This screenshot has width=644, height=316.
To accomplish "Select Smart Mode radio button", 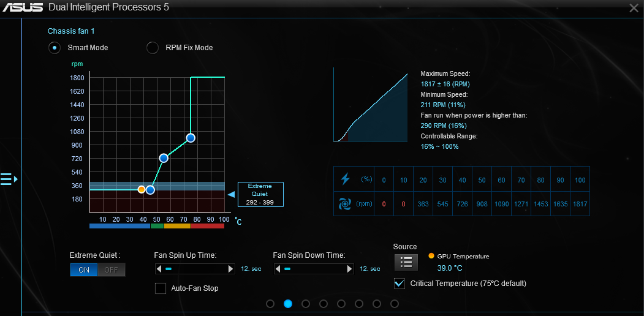I will click(54, 48).
